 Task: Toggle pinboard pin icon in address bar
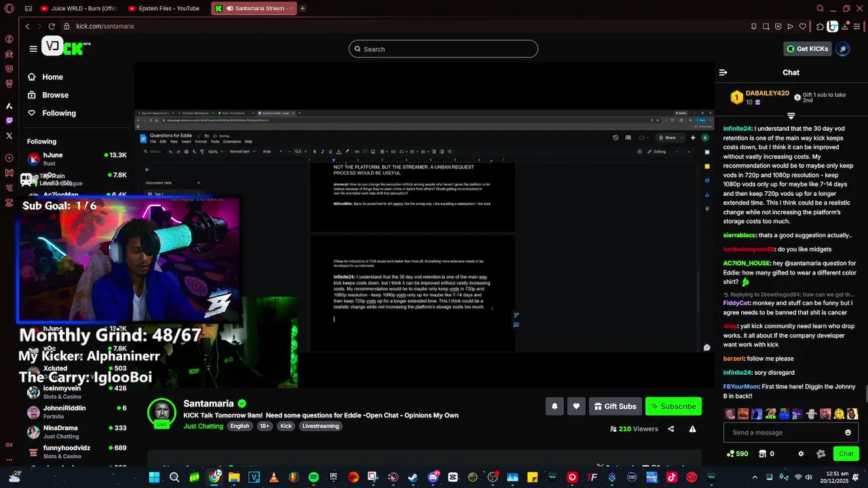(x=753, y=26)
